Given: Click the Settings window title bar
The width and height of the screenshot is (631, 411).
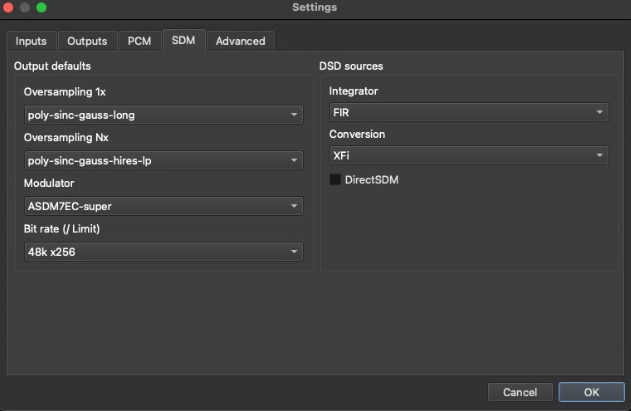Looking at the screenshot, I should (314, 7).
